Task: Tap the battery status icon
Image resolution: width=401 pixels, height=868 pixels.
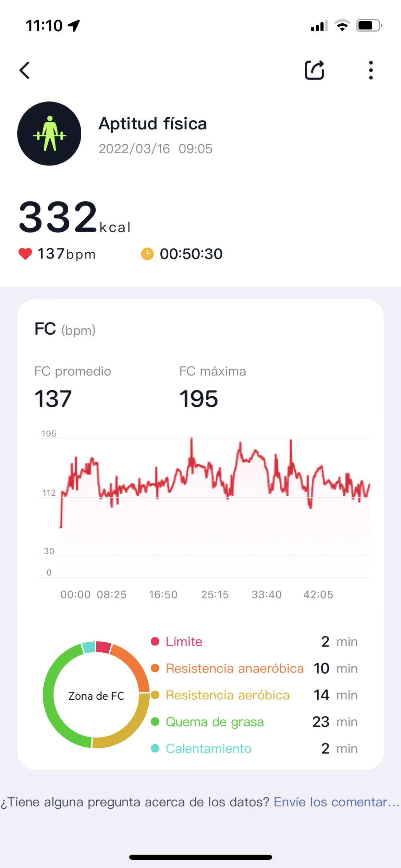Action: tap(369, 26)
